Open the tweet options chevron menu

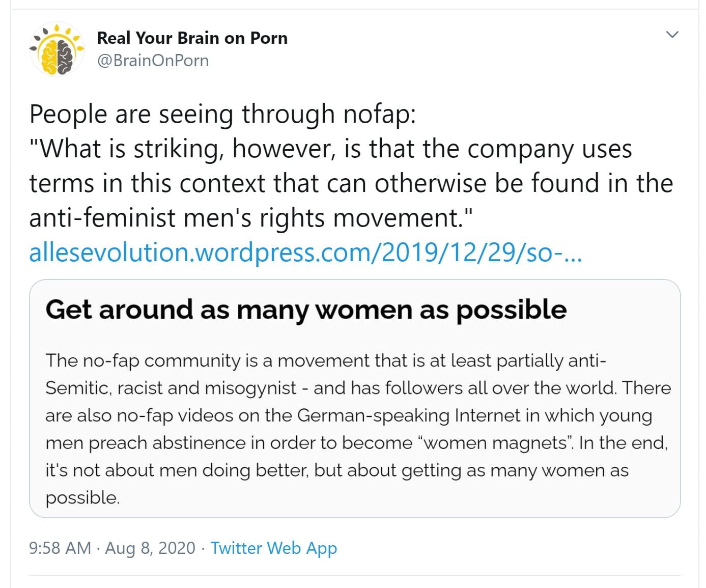click(672, 35)
